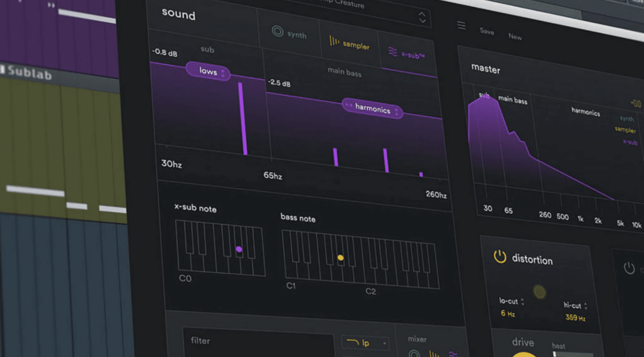Toggle x-sub in master legend

click(x=630, y=142)
